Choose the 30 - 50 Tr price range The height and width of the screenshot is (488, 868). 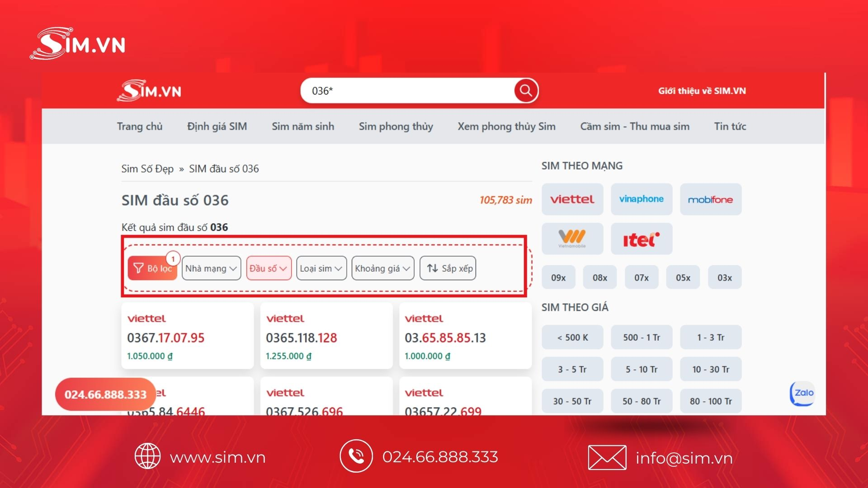pos(572,401)
